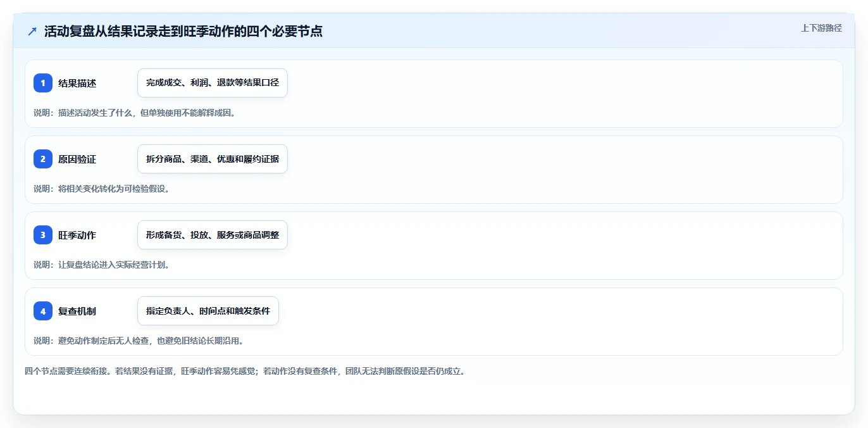
Task: Click the 拆分商品、渠道、优惠和履约证据 chip
Action: coord(213,159)
